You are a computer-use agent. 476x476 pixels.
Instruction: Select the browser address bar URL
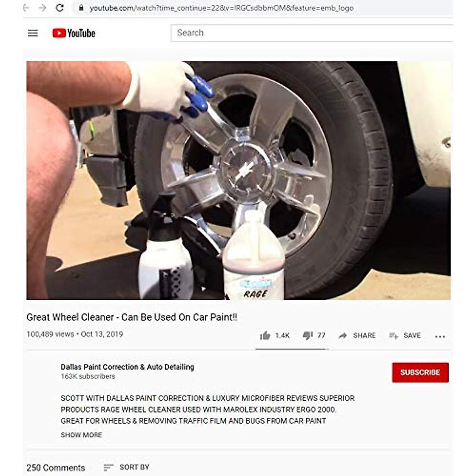(x=221, y=8)
